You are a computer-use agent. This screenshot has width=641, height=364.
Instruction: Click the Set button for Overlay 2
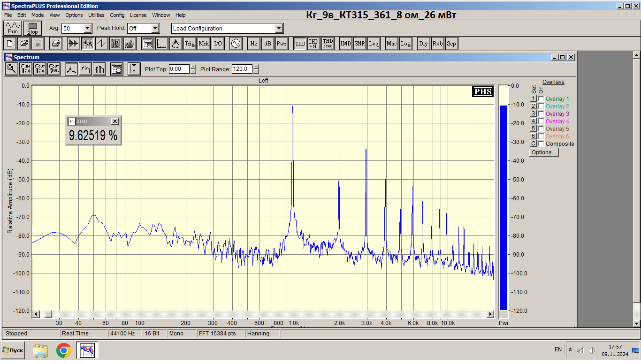coord(533,106)
